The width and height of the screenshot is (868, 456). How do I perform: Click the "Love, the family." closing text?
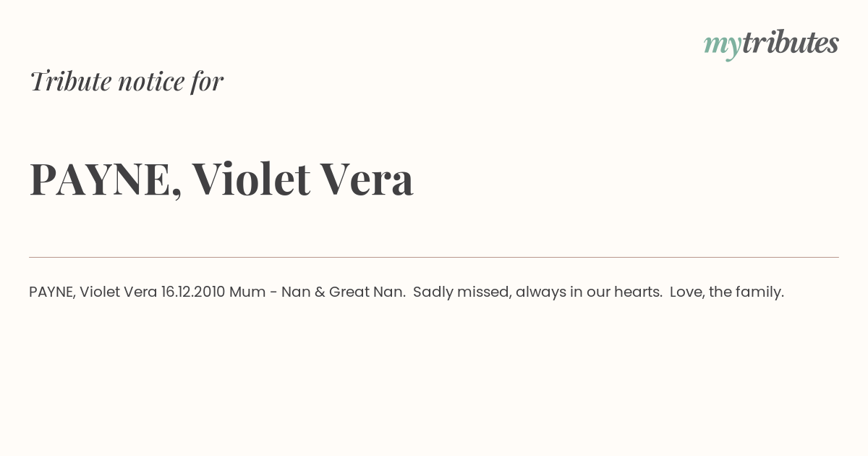727,292
